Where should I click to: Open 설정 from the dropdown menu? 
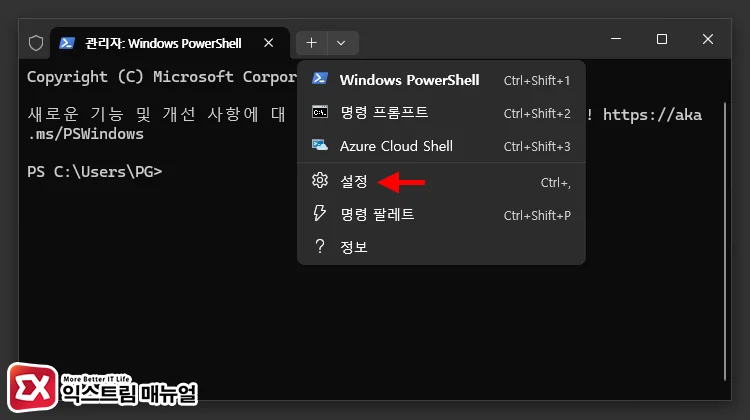click(x=354, y=182)
